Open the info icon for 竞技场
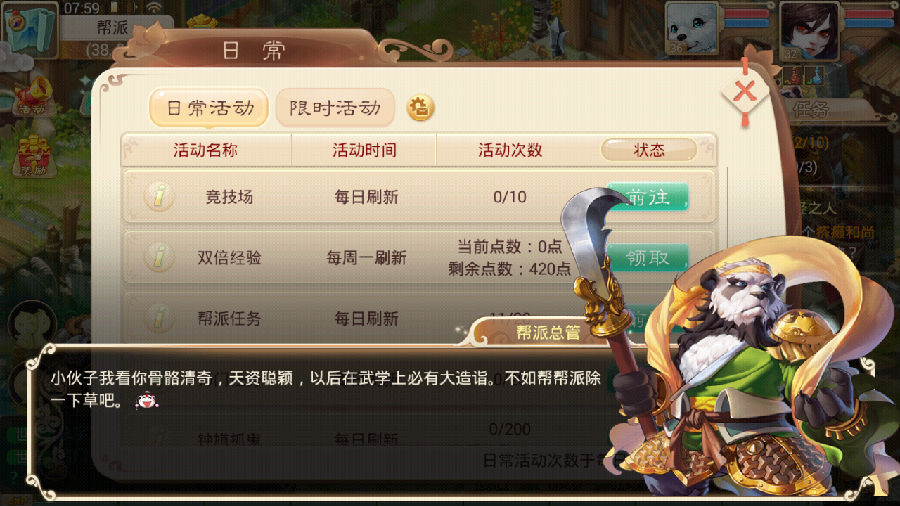Viewport: 900px width, 506px height. [x=159, y=196]
